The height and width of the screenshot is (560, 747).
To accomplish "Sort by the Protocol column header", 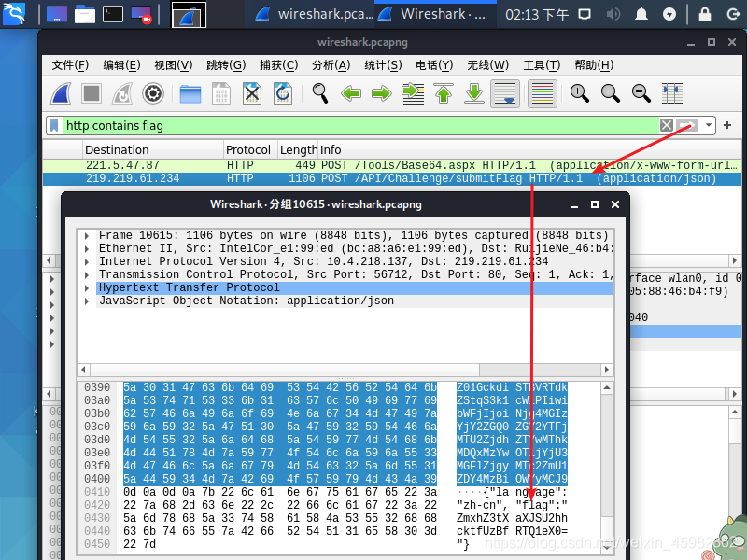I will pos(249,150).
